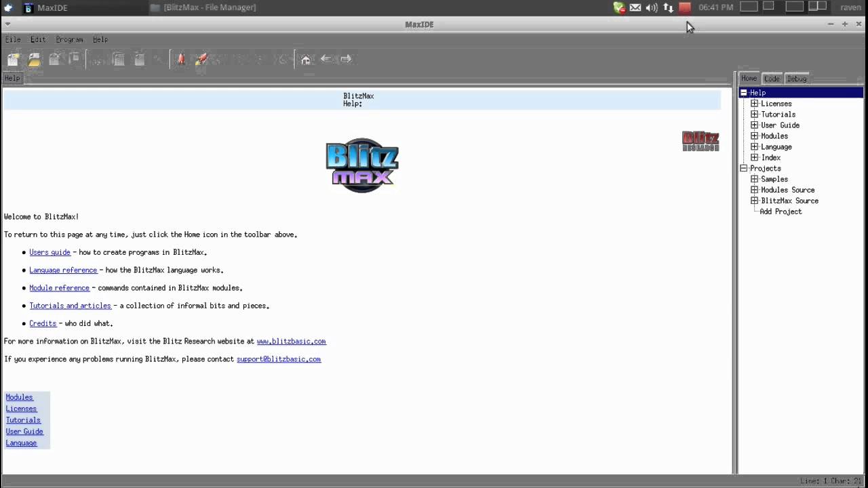Select the Index label in the tree
The height and width of the screenshot is (488, 868).
tap(771, 158)
